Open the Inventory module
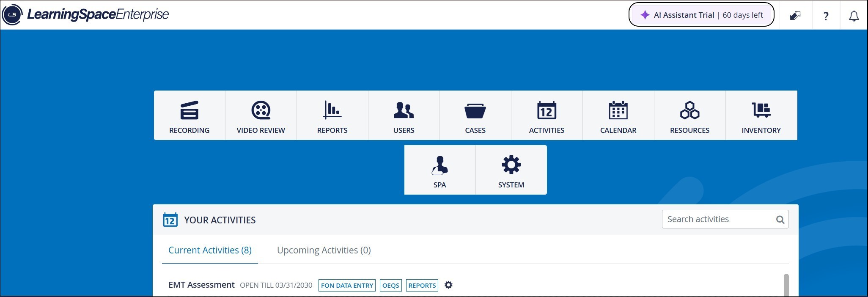Viewport: 868px width, 297px height. 761,115
